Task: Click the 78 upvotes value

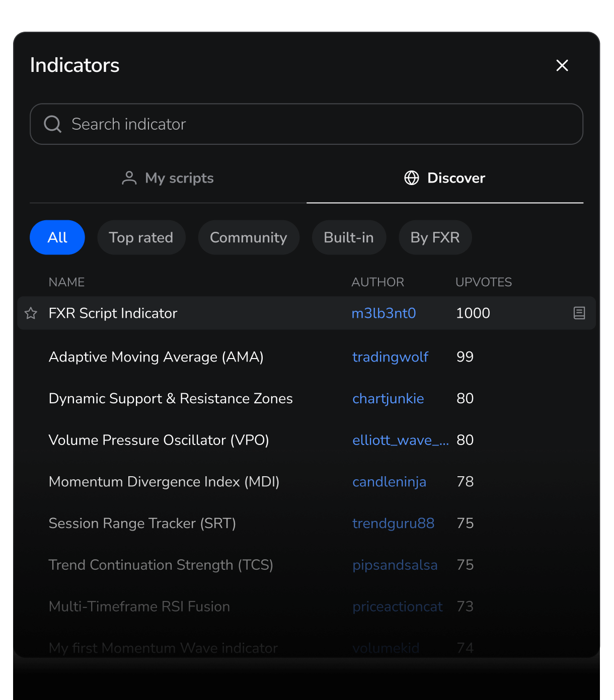Action: (465, 482)
